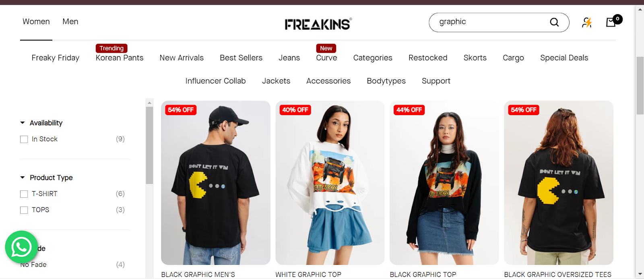Switch to the Men tab
This screenshot has width=644, height=279.
pyautogui.click(x=70, y=21)
